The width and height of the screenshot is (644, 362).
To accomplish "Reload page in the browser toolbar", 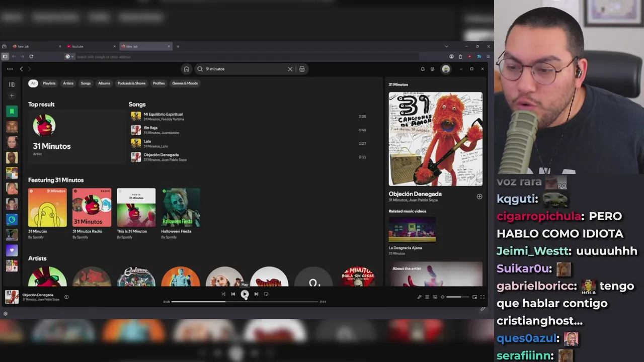I will 31,57.
